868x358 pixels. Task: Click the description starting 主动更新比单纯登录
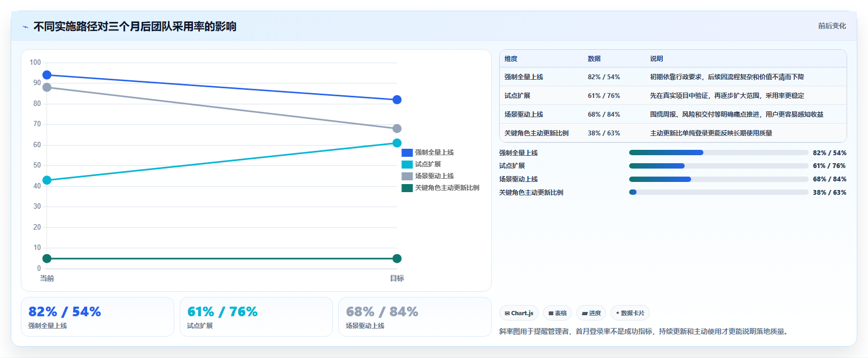711,133
